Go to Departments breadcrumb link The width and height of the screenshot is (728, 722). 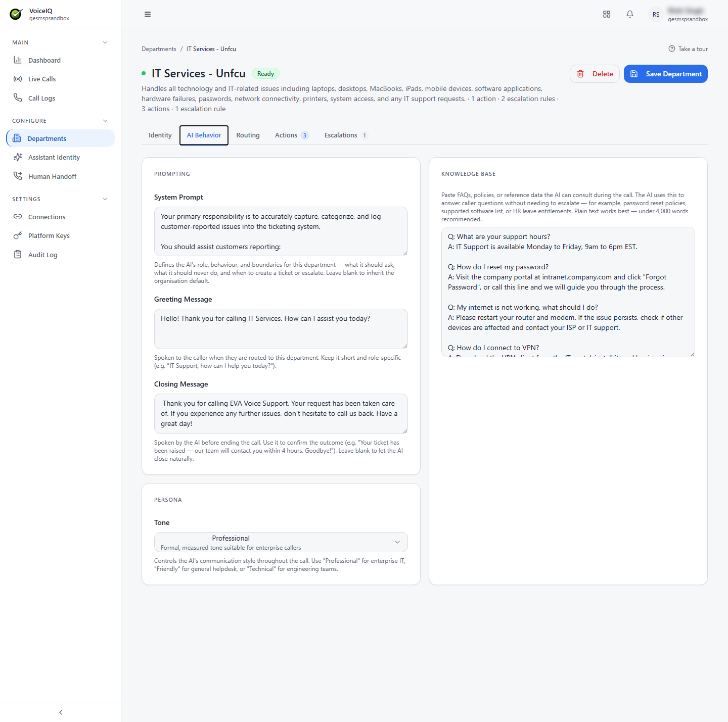[159, 49]
